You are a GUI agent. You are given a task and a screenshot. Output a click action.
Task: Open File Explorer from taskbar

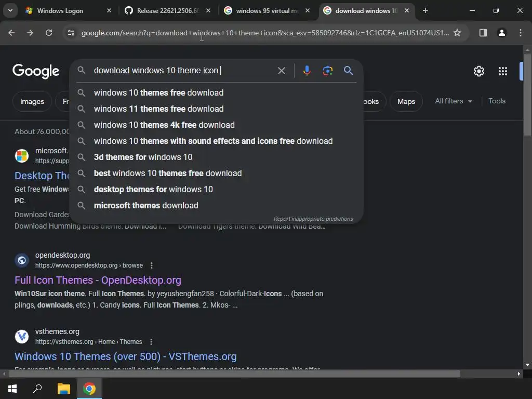pos(63,389)
